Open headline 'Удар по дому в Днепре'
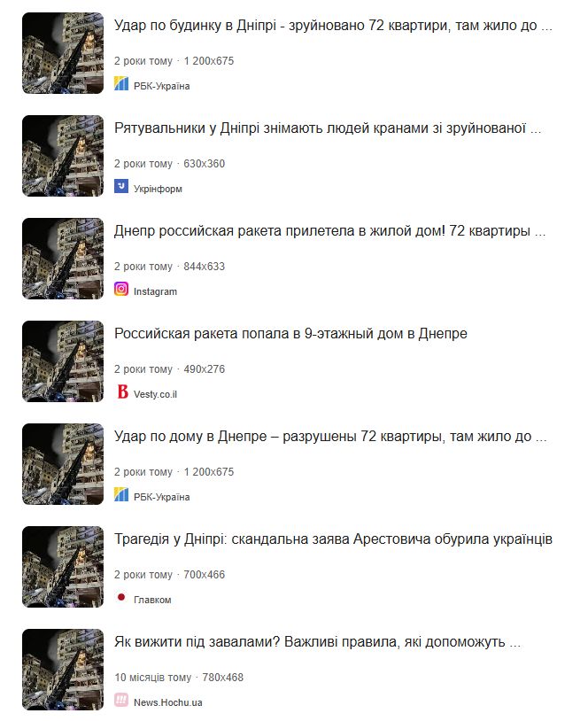This screenshot has height=721, width=588. pyautogui.click(x=330, y=437)
